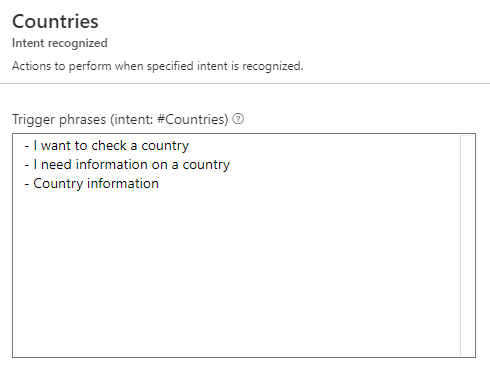
Task: Click the 'Actions to perform' description text
Action: coord(158,66)
